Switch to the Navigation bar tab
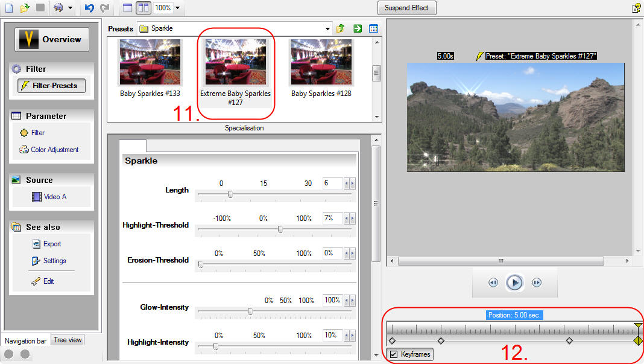Viewport: 644px width, 364px height. [x=25, y=341]
